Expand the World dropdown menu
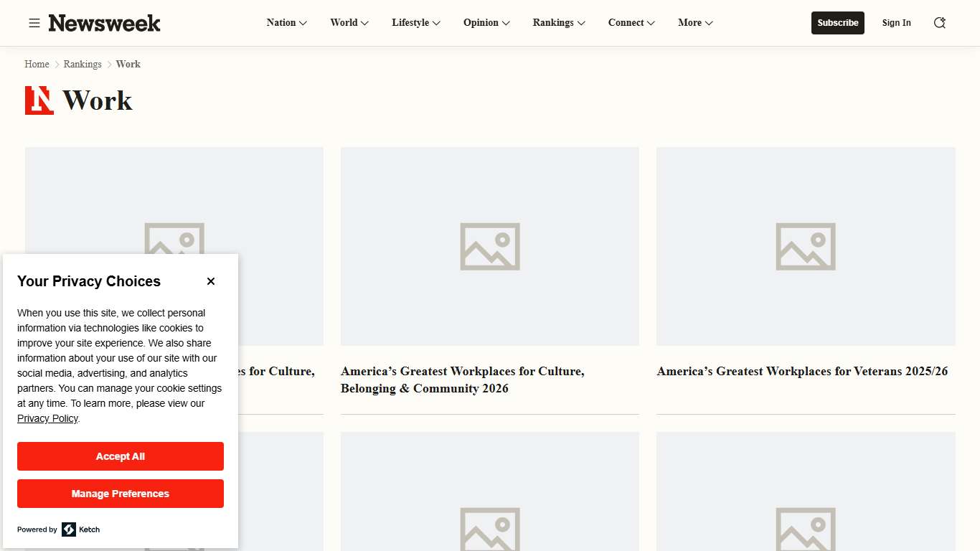980x551 pixels. (x=349, y=23)
